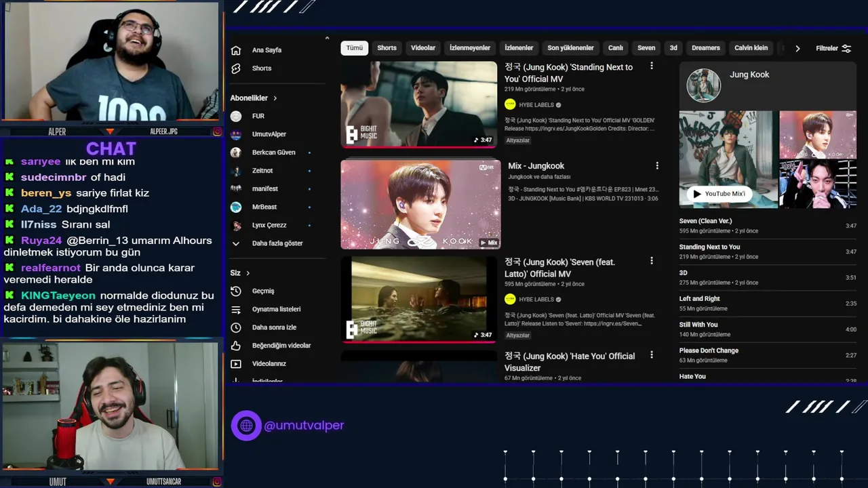Open options menu for Seven feat. Latto video

coord(652,261)
